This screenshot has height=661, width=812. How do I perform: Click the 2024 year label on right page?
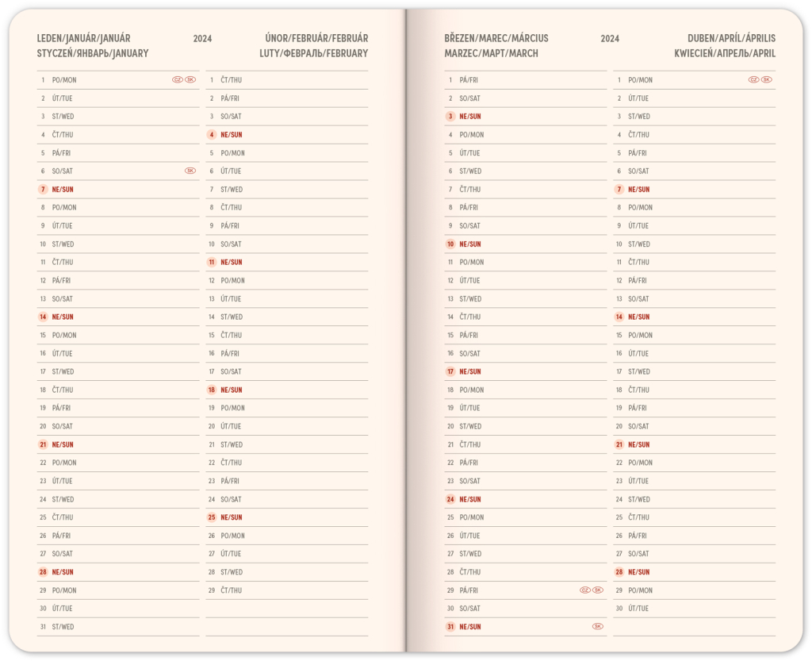coord(610,38)
